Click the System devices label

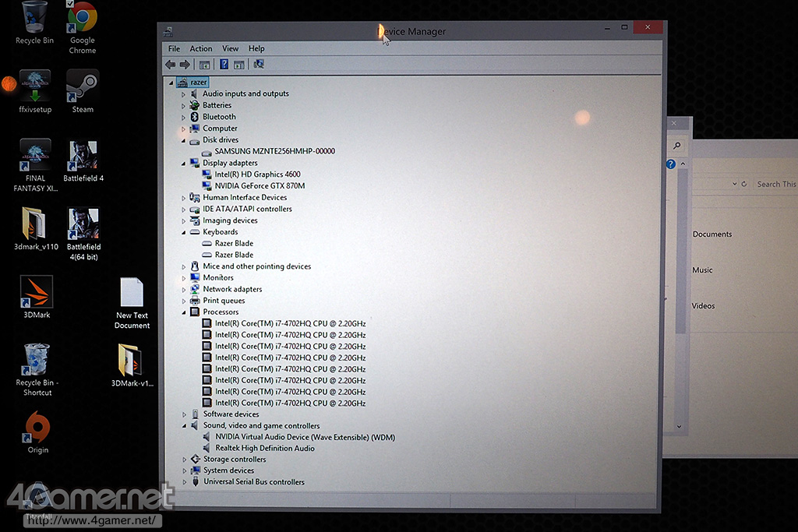[228, 470]
